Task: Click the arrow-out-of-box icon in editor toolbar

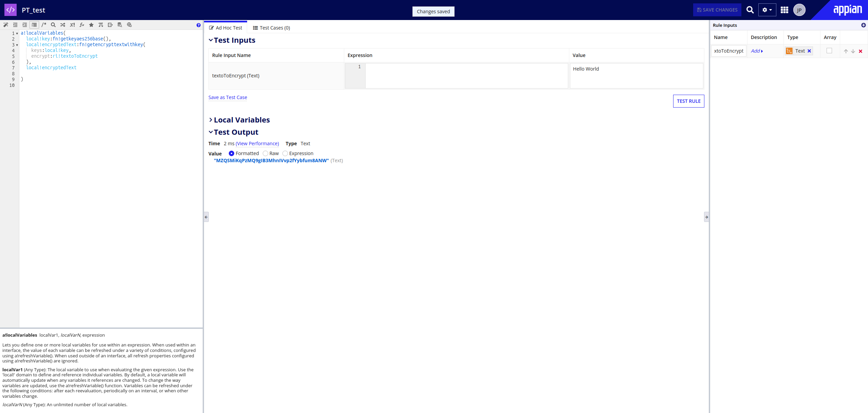Action: [x=110, y=25]
